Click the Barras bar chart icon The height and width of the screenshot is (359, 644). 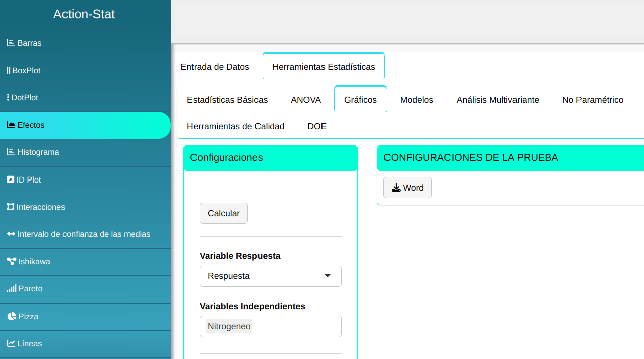11,43
